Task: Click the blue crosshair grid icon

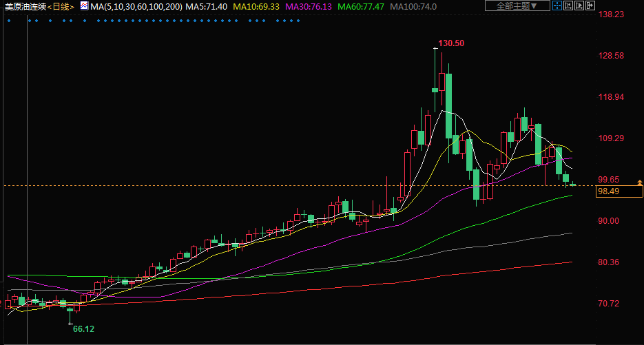Action: pyautogui.click(x=556, y=6)
